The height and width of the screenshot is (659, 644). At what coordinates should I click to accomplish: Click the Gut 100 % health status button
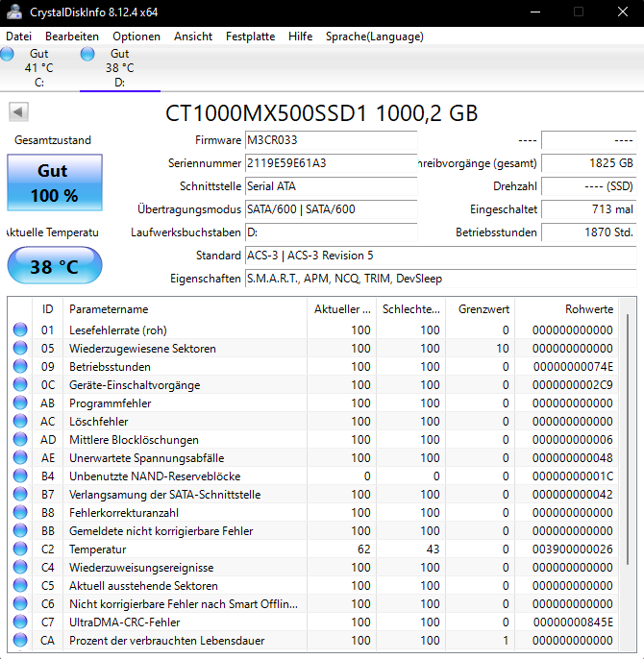click(55, 183)
